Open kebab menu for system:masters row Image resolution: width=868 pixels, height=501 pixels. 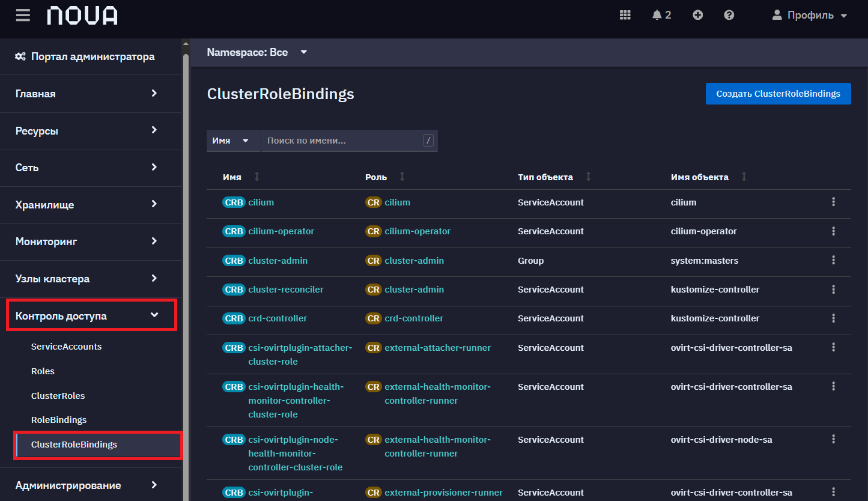833,260
